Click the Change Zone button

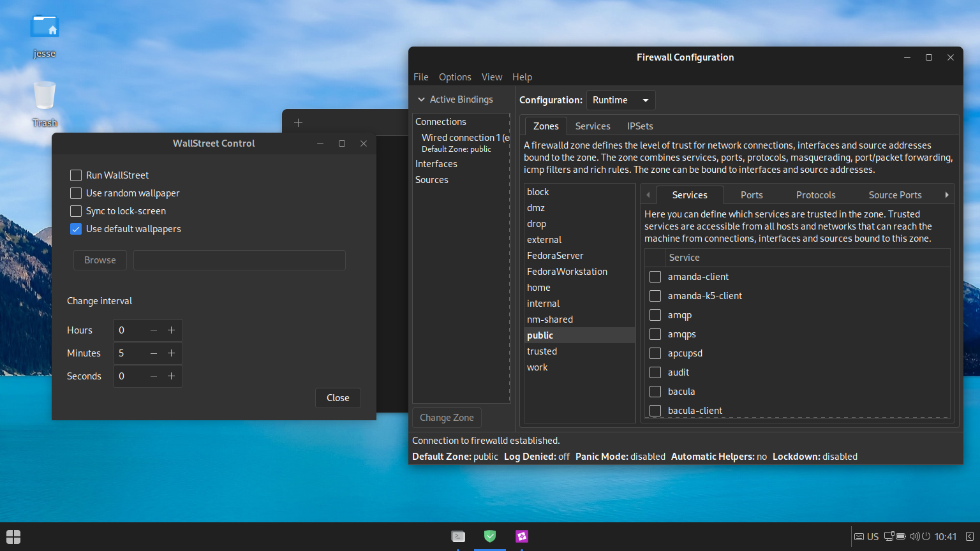(447, 418)
